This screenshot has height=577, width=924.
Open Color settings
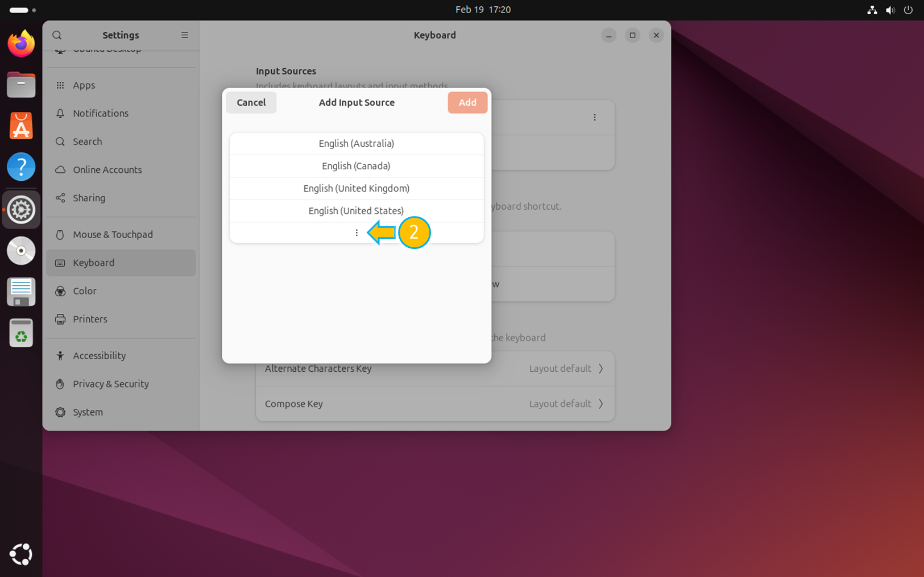121,291
